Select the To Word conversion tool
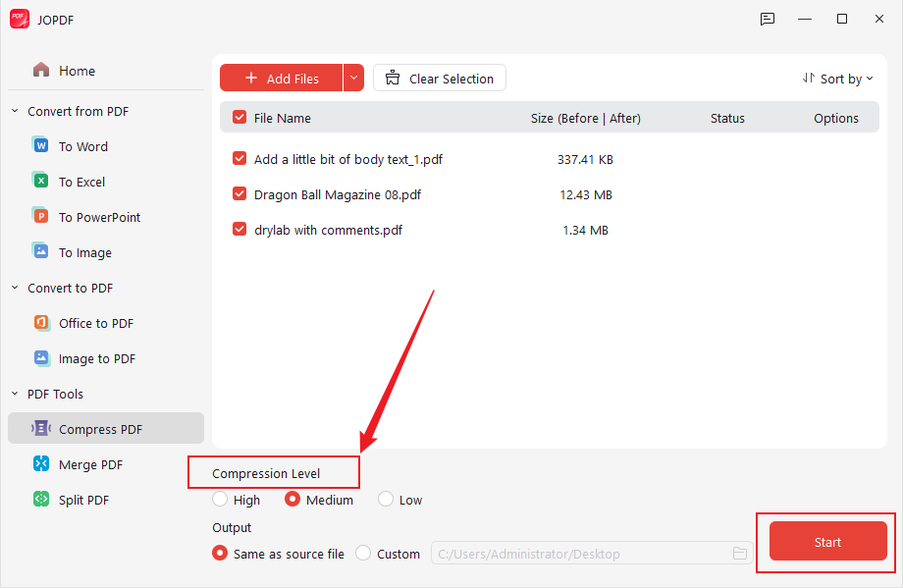The image size is (903, 588). [81, 145]
